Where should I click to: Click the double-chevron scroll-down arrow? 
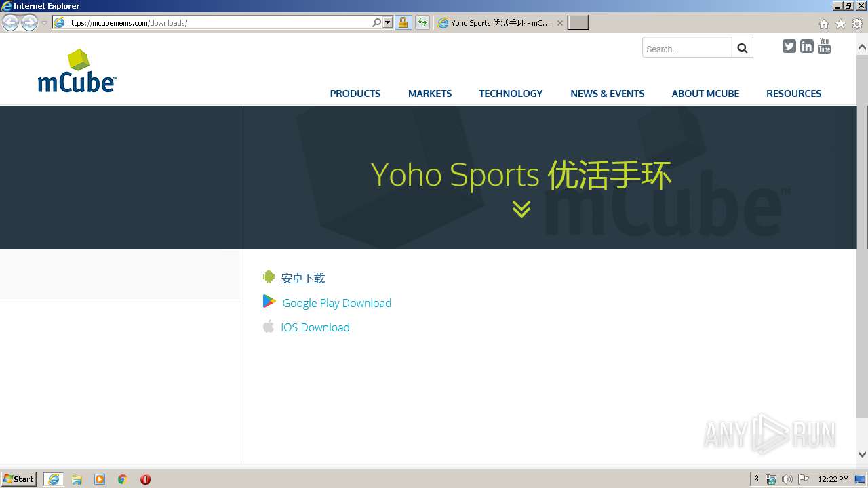point(521,209)
